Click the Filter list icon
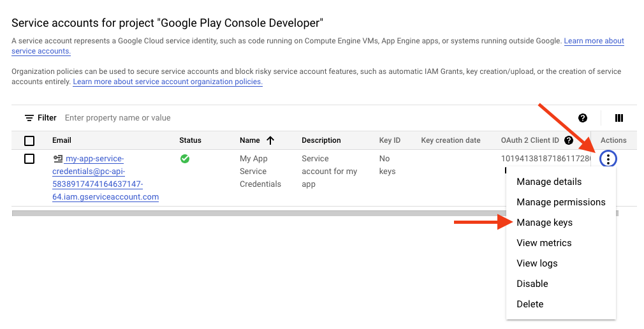The image size is (644, 329). (x=29, y=118)
